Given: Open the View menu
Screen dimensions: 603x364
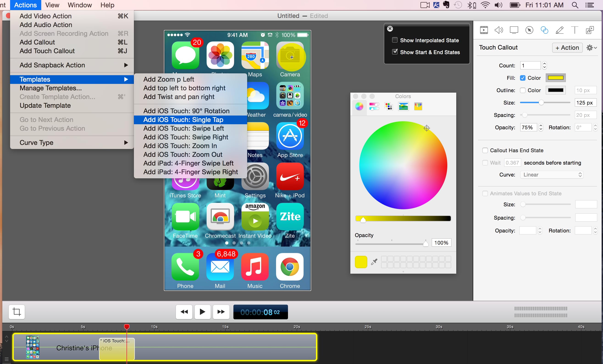Looking at the screenshot, I should pos(52,5).
